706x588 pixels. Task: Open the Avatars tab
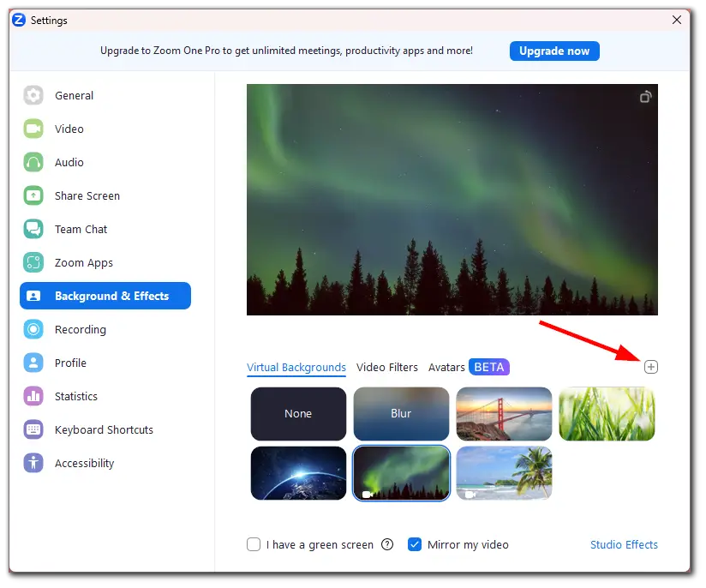446,367
